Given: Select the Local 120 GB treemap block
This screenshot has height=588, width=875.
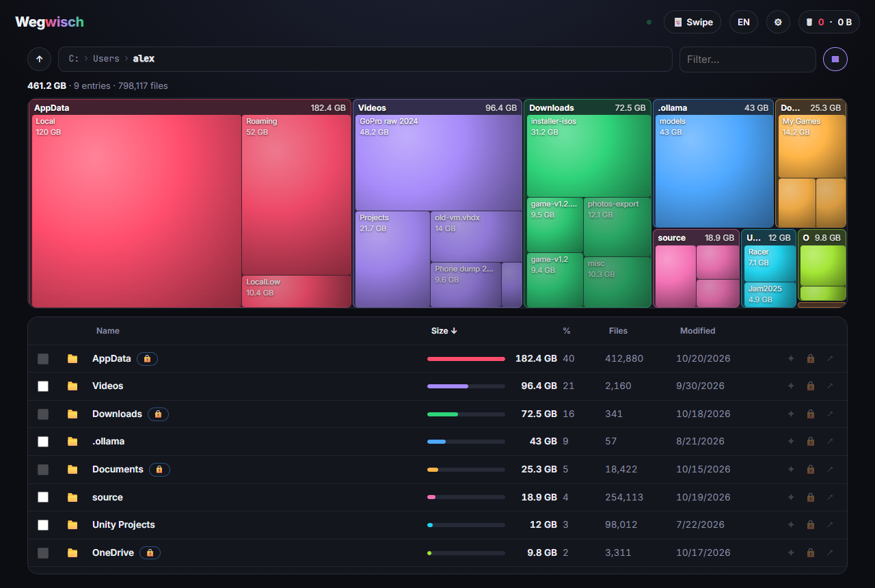Looking at the screenshot, I should pyautogui.click(x=137, y=211).
